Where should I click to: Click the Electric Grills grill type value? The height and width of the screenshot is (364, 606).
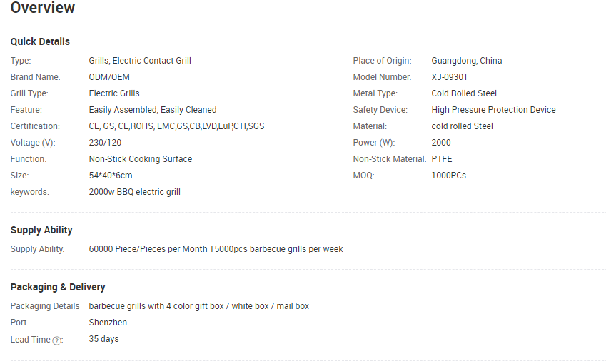tap(114, 93)
